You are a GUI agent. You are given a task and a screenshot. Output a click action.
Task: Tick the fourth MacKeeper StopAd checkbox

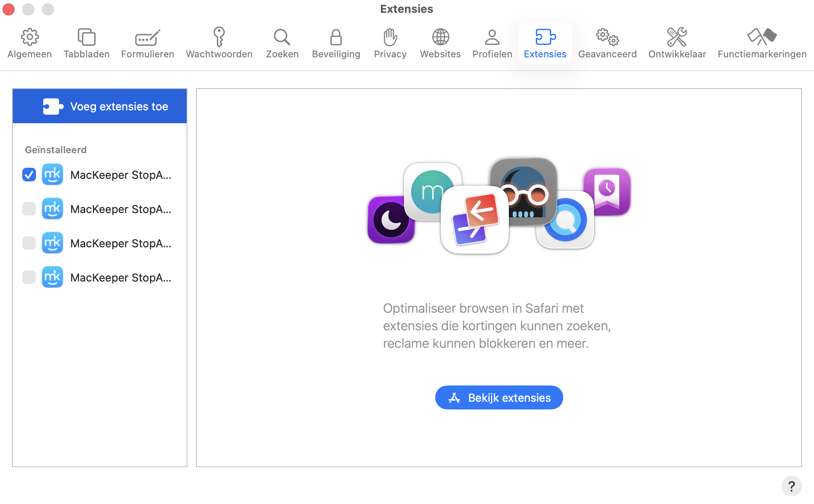pyautogui.click(x=29, y=277)
